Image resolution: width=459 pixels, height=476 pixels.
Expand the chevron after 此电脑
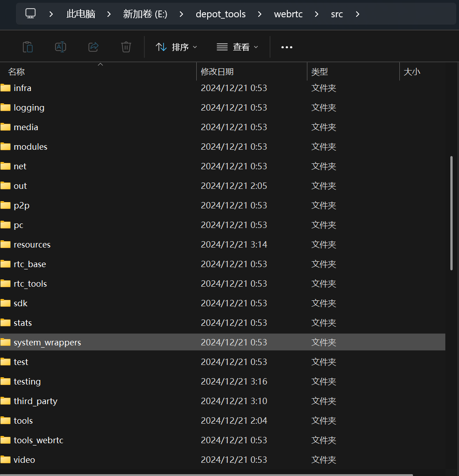pyautogui.click(x=109, y=14)
